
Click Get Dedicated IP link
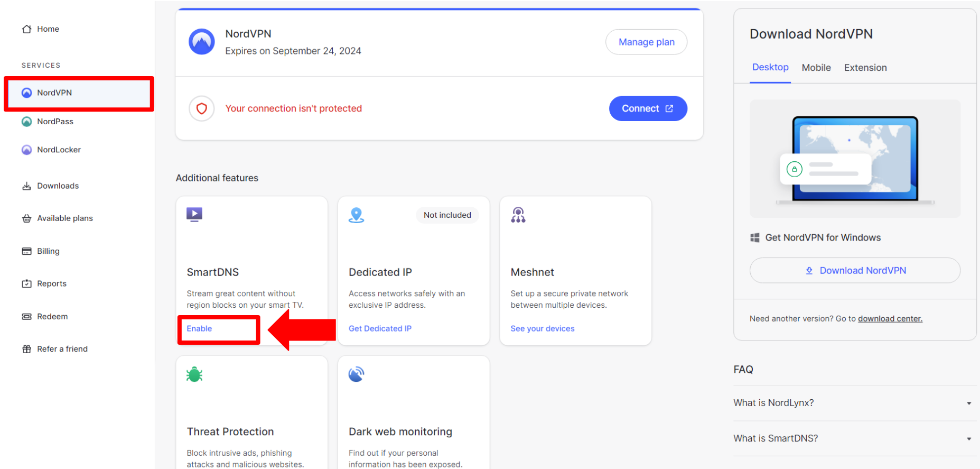coord(380,328)
